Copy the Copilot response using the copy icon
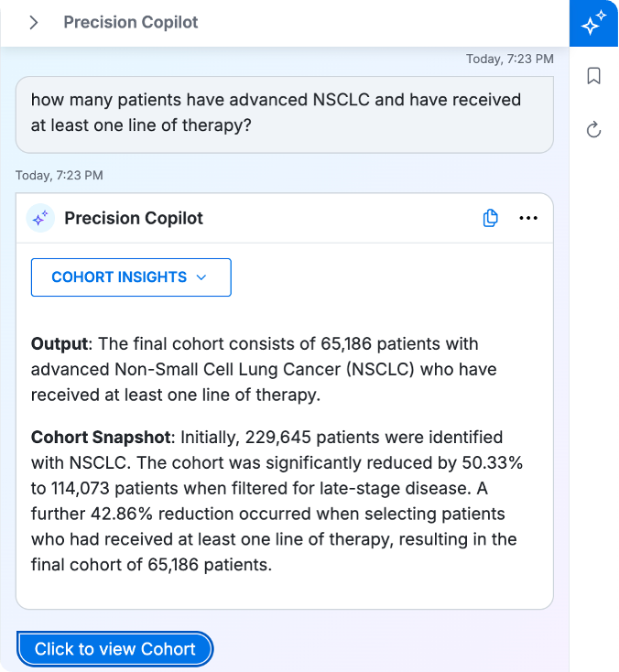 490,218
